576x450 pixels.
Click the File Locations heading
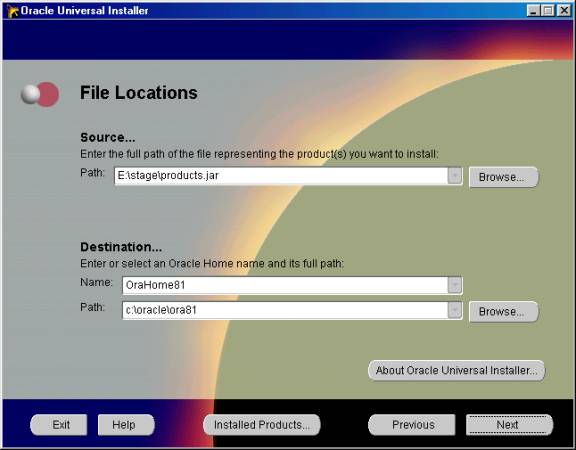(x=139, y=93)
